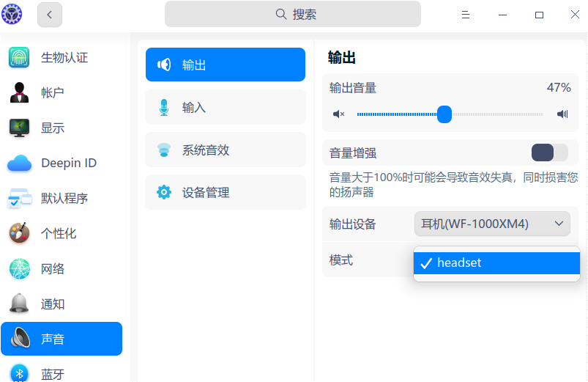Toggle the 音量增强 volume boost switch
The image size is (588, 382).
[x=549, y=153]
